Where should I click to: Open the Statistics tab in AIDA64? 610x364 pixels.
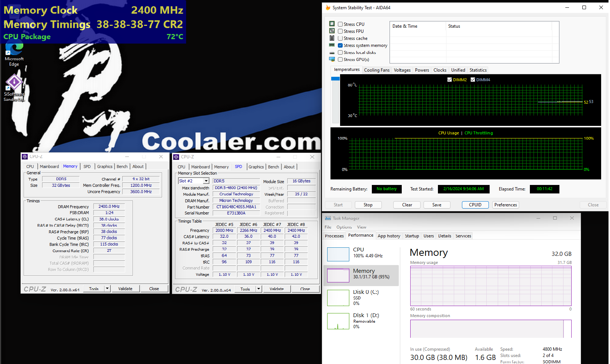[478, 70]
